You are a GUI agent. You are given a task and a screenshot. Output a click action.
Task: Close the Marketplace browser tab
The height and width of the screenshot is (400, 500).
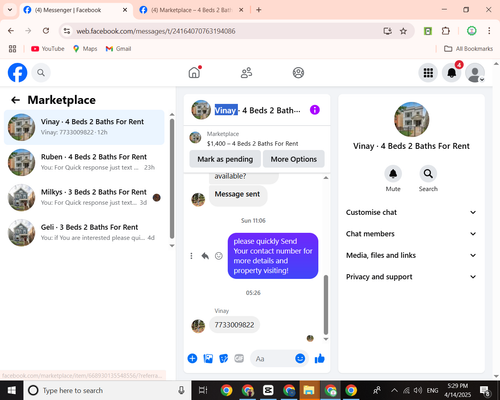coord(241,10)
